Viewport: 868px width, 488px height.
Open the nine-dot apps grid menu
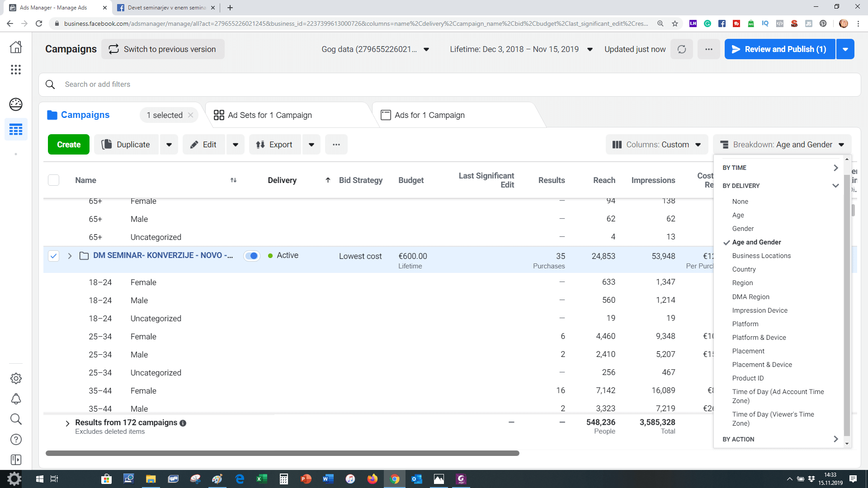(x=16, y=70)
